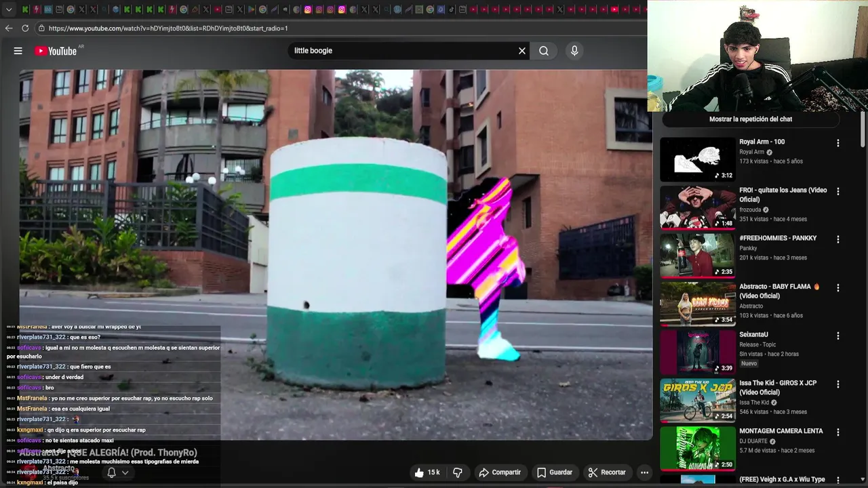Open options menu for Issa The Kid GIROS
The image size is (868, 488).
[838, 384]
